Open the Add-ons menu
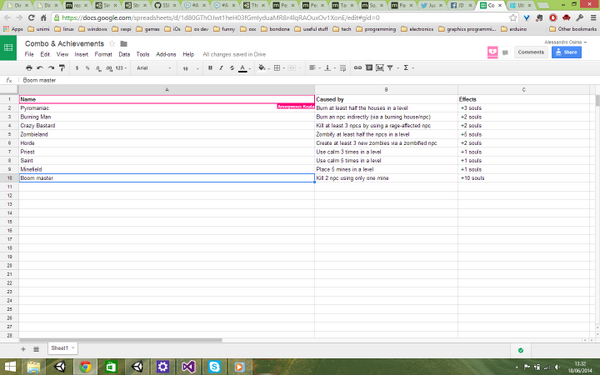Image resolution: width=600 pixels, height=375 pixels. (166, 54)
